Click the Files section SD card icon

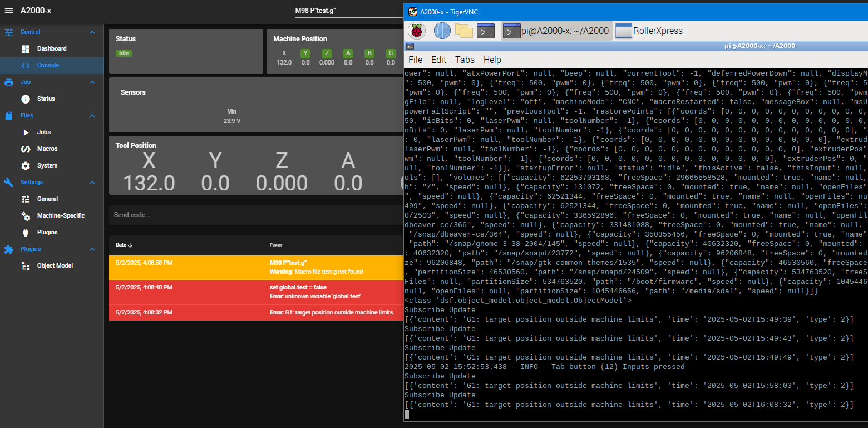[9, 116]
